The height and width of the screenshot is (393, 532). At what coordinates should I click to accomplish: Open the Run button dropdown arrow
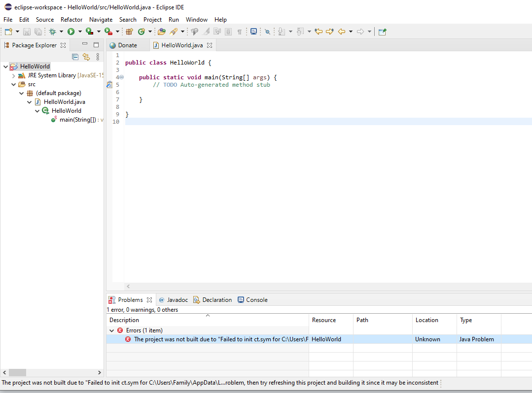[x=79, y=32]
